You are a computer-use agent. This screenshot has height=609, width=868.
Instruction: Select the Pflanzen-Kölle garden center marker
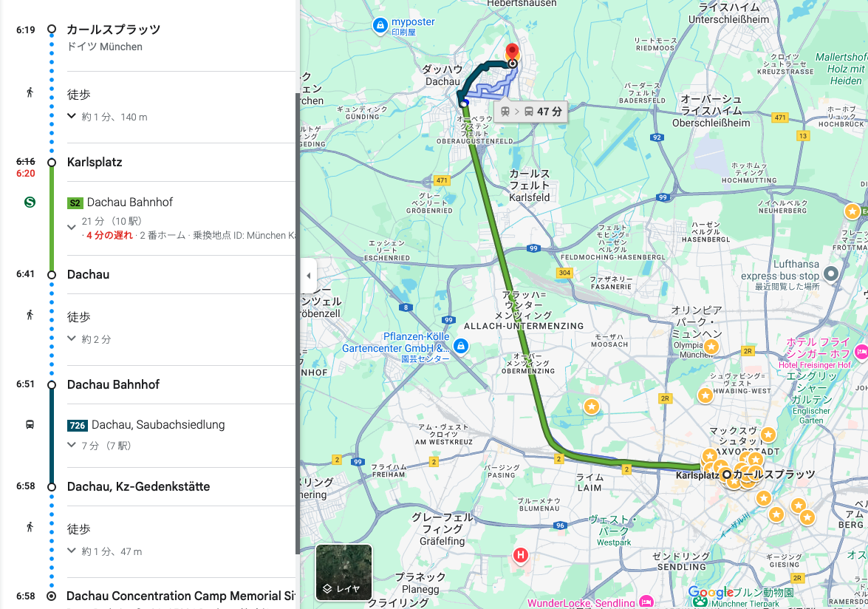click(460, 347)
